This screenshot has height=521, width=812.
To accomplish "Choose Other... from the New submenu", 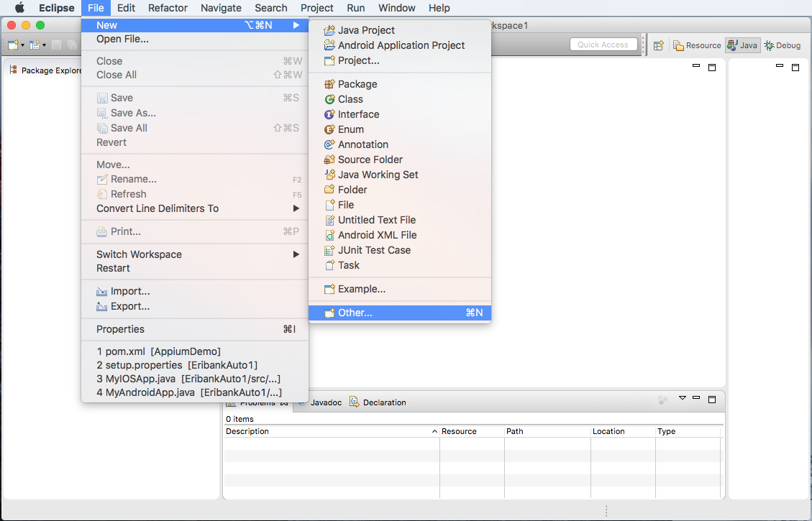I will click(400, 313).
